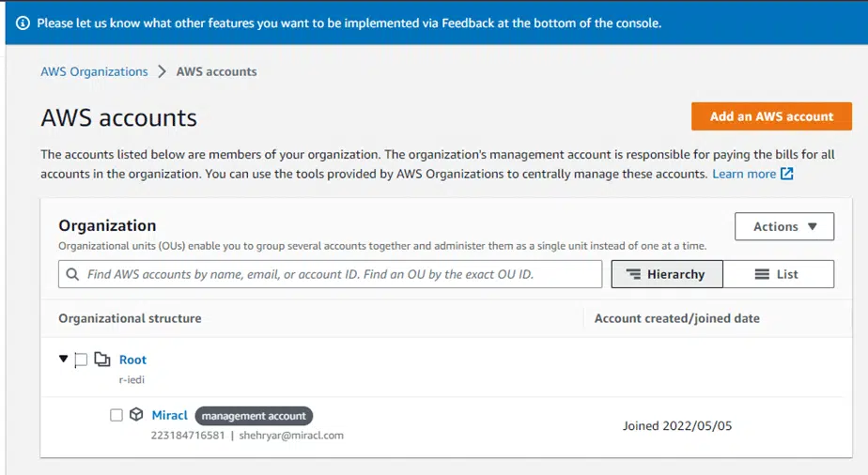This screenshot has height=475, width=868.
Task: Switch to List view
Action: [x=779, y=274]
